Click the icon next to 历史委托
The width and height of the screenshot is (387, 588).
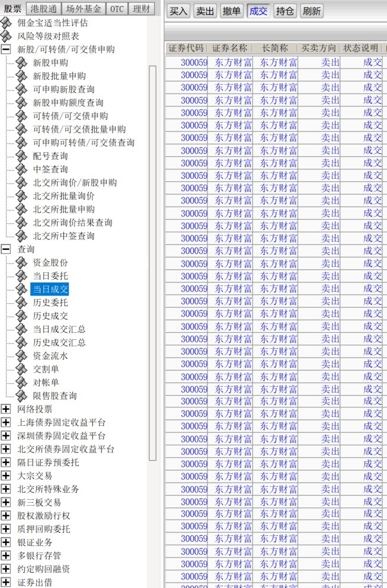pos(21,303)
